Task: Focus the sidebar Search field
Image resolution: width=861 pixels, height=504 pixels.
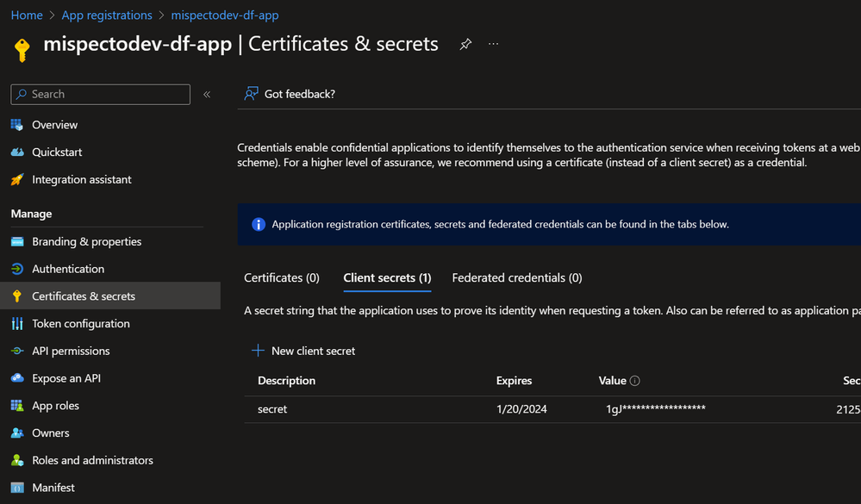Action: point(108,95)
